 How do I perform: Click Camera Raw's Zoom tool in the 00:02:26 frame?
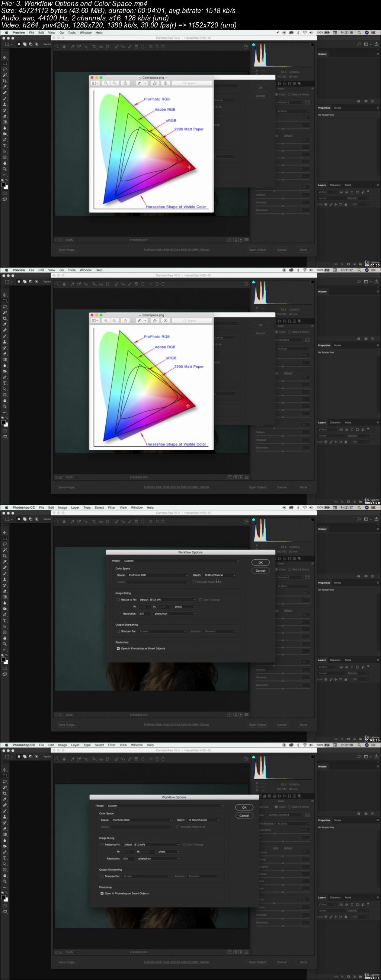pyautogui.click(x=58, y=521)
